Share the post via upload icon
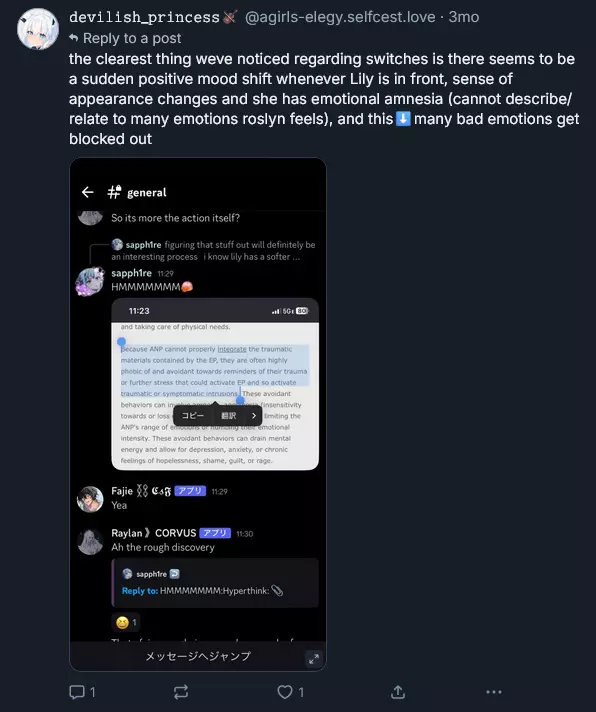 coord(398,692)
